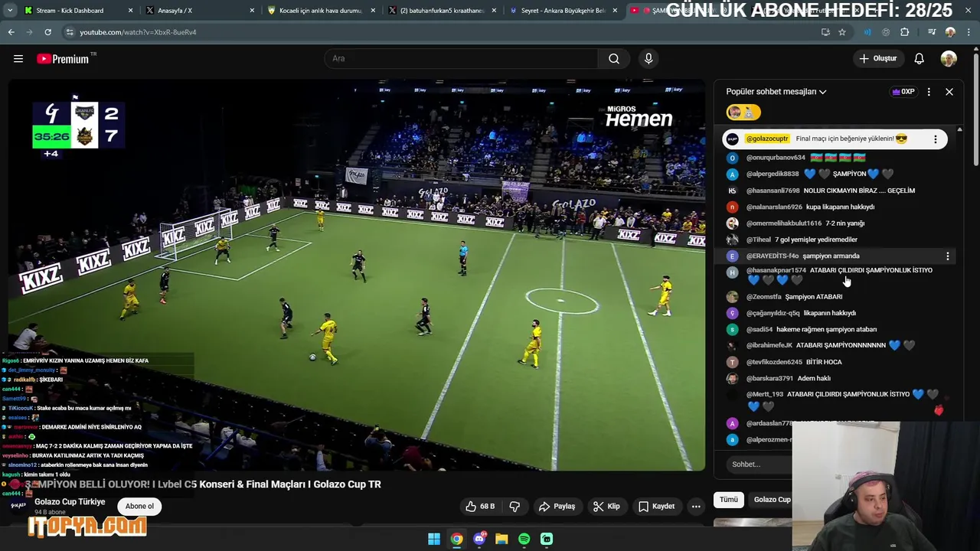Start voice search with microphone icon
The width and height of the screenshot is (980, 551).
pyautogui.click(x=648, y=59)
